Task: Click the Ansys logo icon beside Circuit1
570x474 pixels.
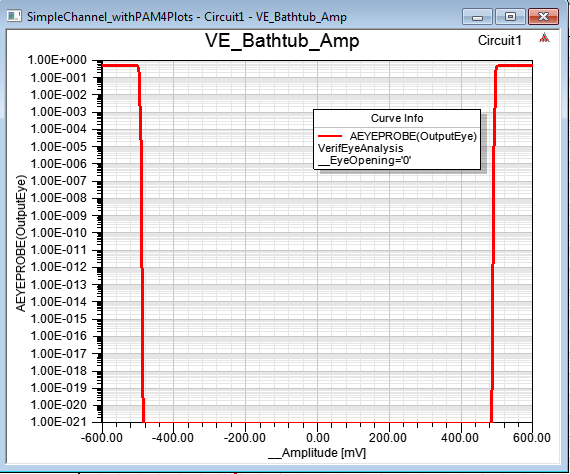Action: (544, 37)
